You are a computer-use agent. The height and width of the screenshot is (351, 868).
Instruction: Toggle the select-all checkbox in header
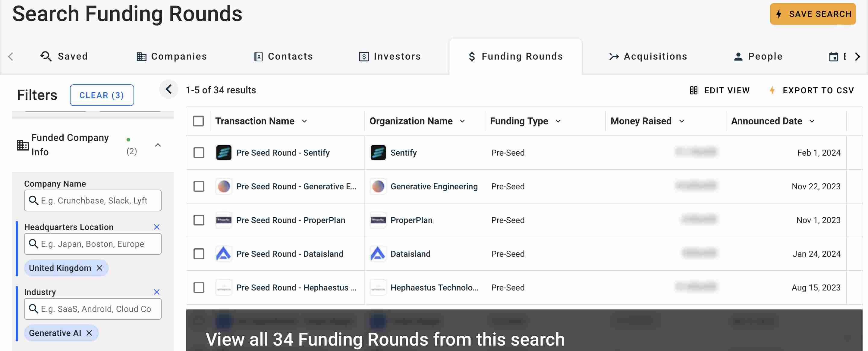point(199,120)
